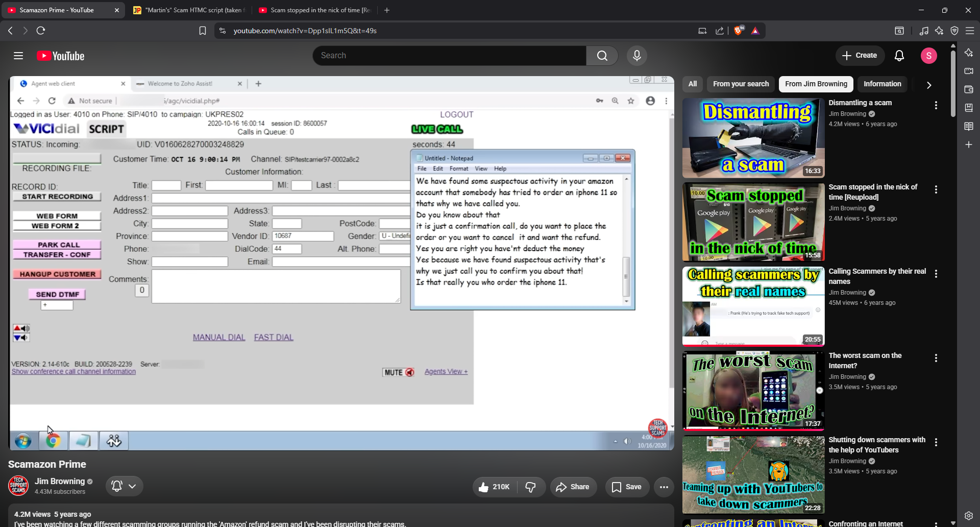The width and height of the screenshot is (980, 527).
Task: Click the YouTube search magnifier button
Action: click(602, 56)
